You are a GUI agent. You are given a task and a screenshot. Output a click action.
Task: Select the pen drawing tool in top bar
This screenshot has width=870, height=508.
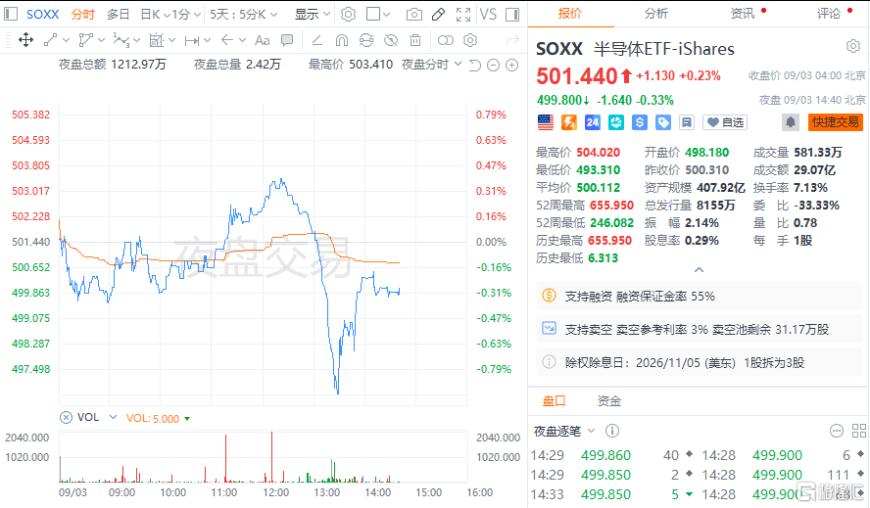point(438,14)
